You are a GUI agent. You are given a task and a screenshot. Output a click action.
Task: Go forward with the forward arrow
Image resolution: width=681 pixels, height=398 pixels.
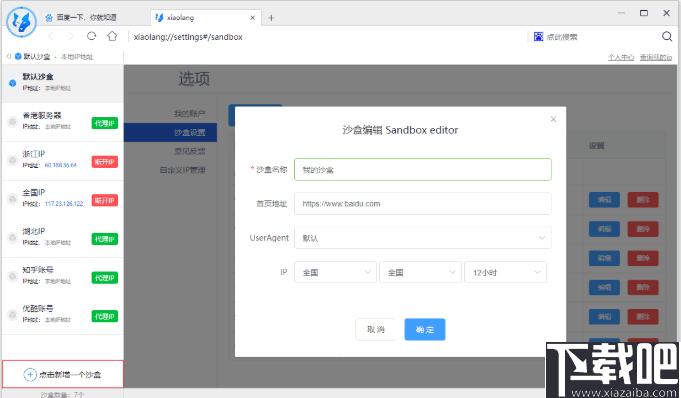(x=71, y=36)
